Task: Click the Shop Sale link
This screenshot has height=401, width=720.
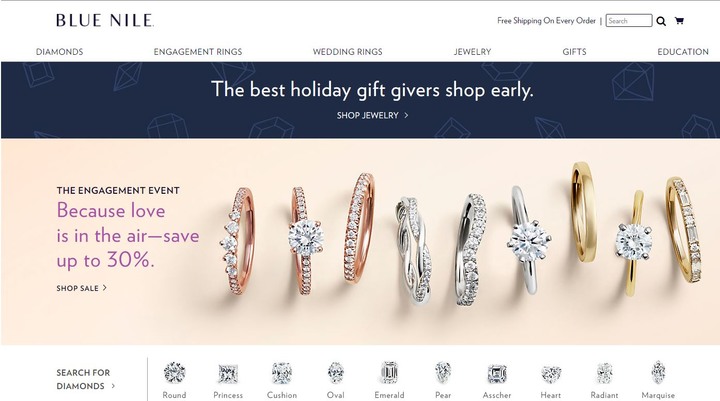Action: pos(82,288)
